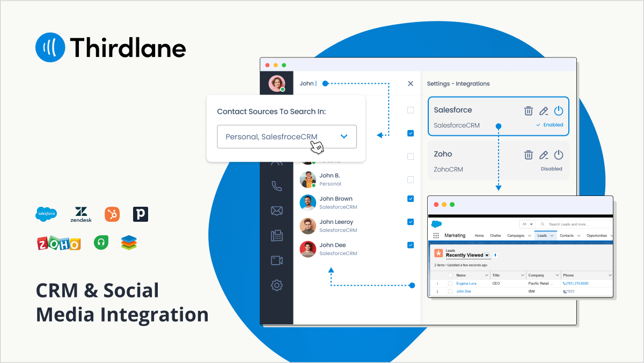Open the Title column header chevron
Viewport: 644px width, 363px height.
pyautogui.click(x=522, y=275)
